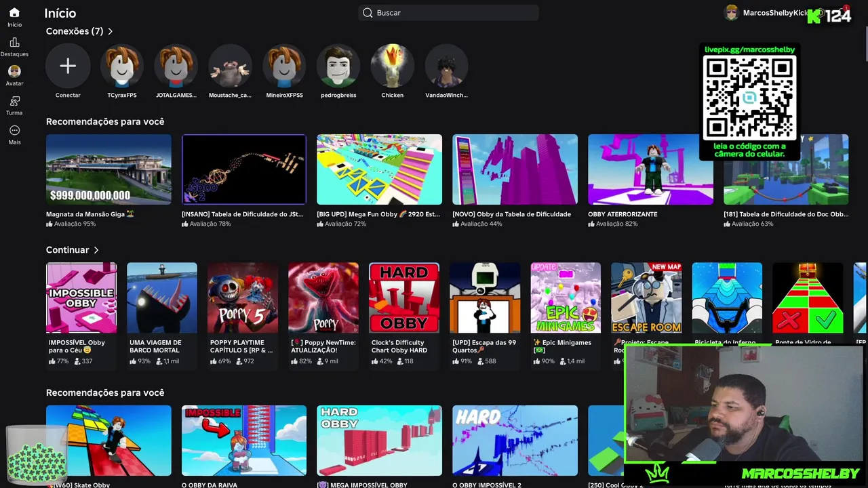Open O OBBY DA RAIVA thumbnail
The height and width of the screenshot is (488, 868).
coord(244,441)
